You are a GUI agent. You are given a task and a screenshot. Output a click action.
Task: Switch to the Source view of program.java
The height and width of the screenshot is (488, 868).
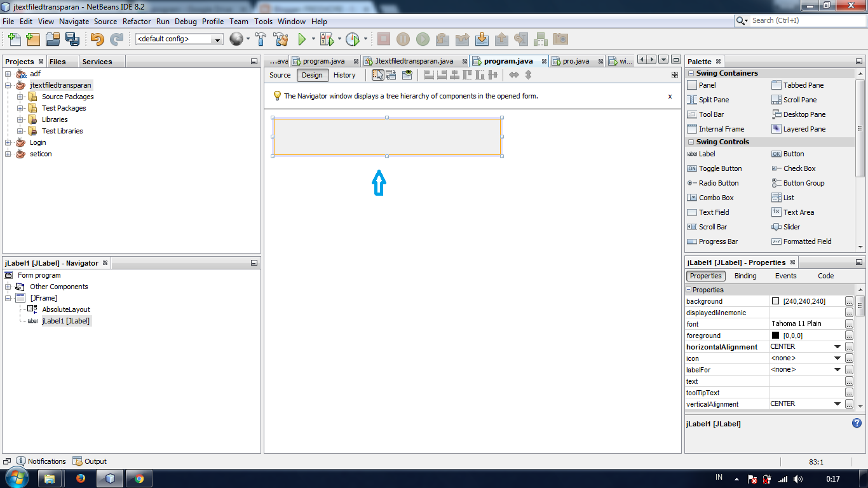tap(280, 74)
